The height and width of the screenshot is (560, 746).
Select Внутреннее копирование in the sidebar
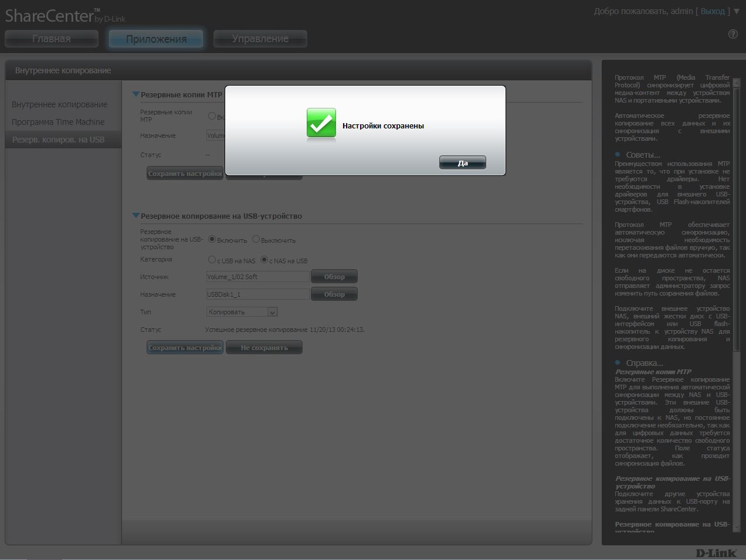[x=59, y=104]
